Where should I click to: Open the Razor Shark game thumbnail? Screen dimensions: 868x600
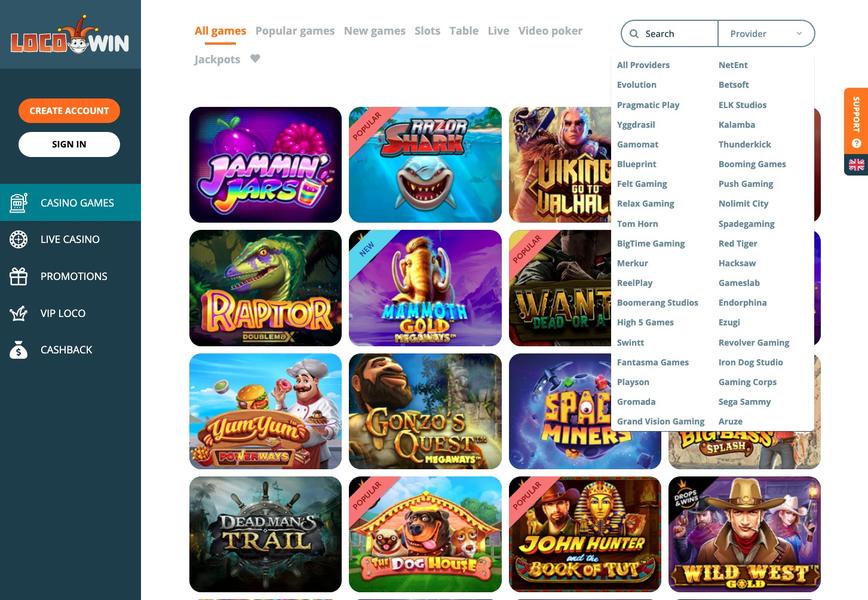pyautogui.click(x=425, y=165)
